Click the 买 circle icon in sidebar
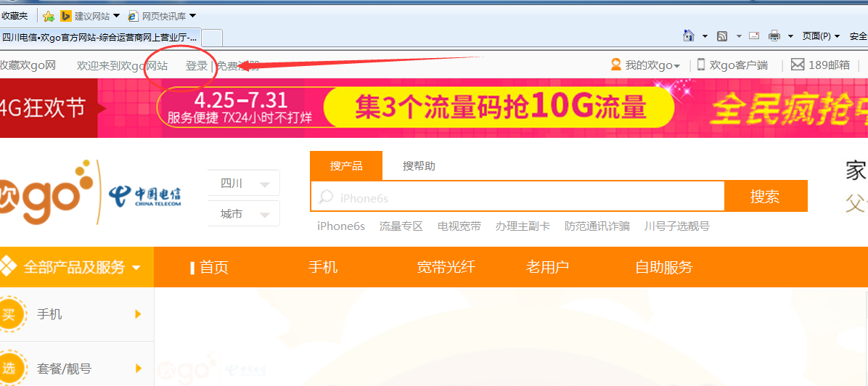 tap(11, 315)
